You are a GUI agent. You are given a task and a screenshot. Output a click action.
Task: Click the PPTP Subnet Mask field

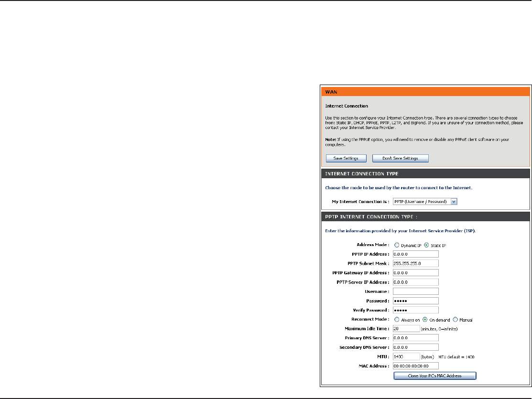tap(416, 263)
